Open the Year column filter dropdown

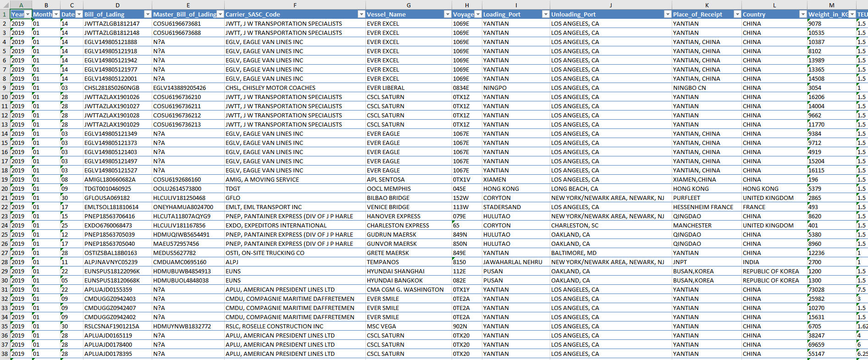(28, 14)
